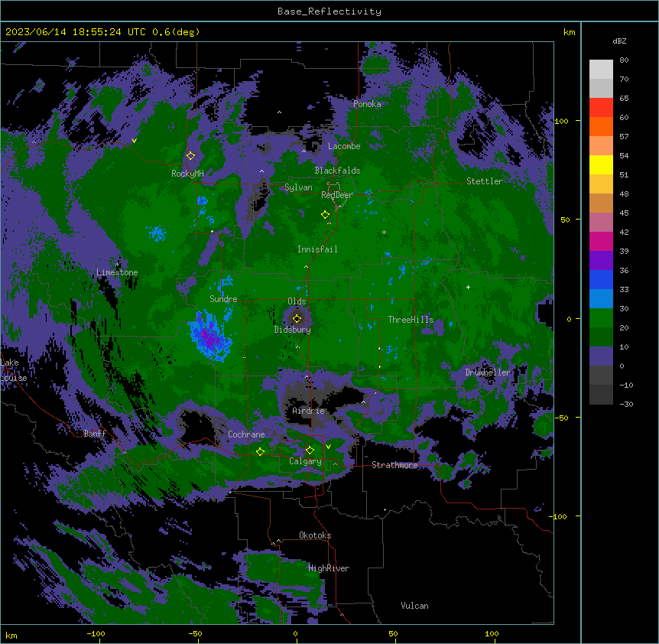Click the Sundre label
This screenshot has height=644, width=659.
223,299
